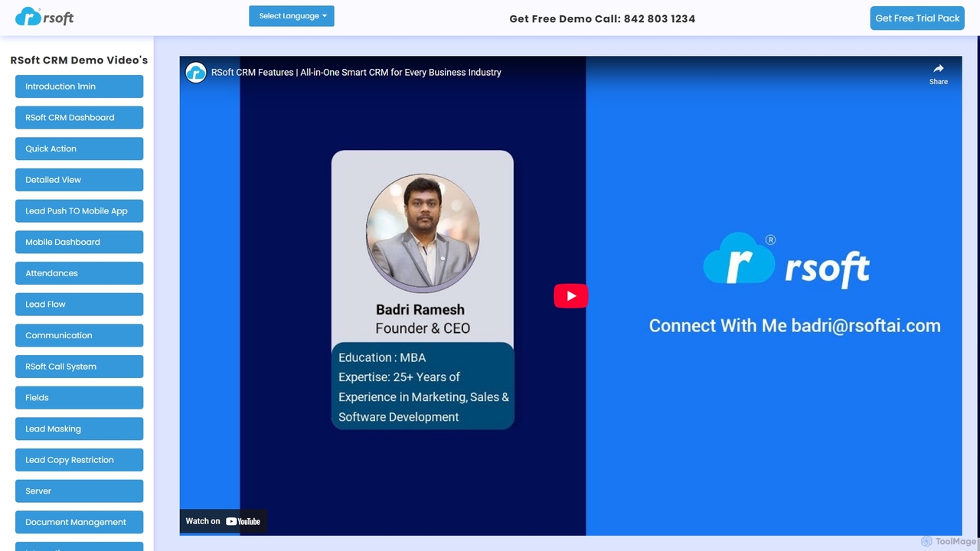Open Document Management video
Screen dimensions: 980x551
coord(79,522)
